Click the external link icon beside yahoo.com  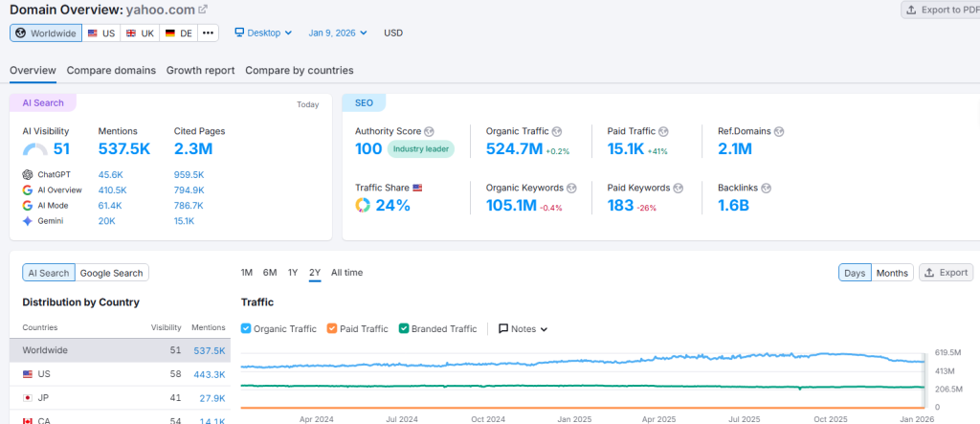tap(202, 10)
